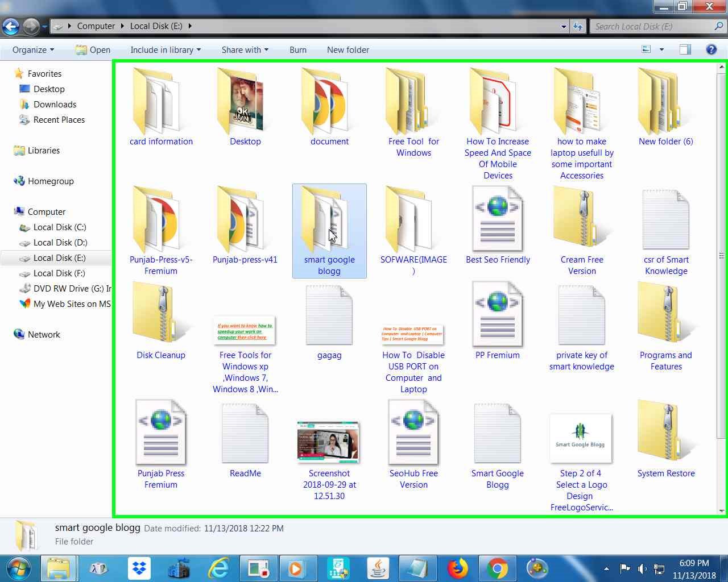Screen dimensions: 728x582
Task: Select the gagag file icon
Action: coord(329,315)
